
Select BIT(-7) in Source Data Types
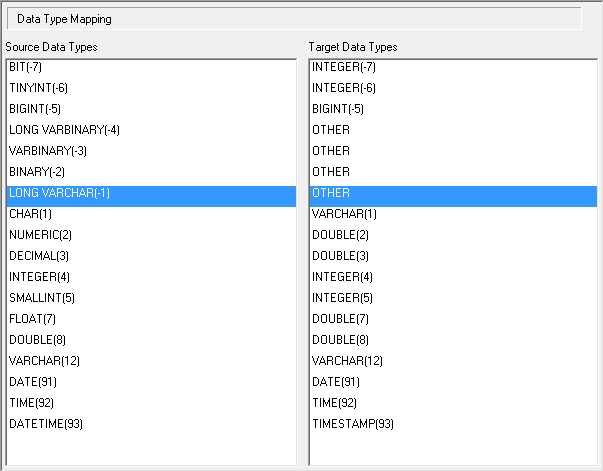point(25,67)
